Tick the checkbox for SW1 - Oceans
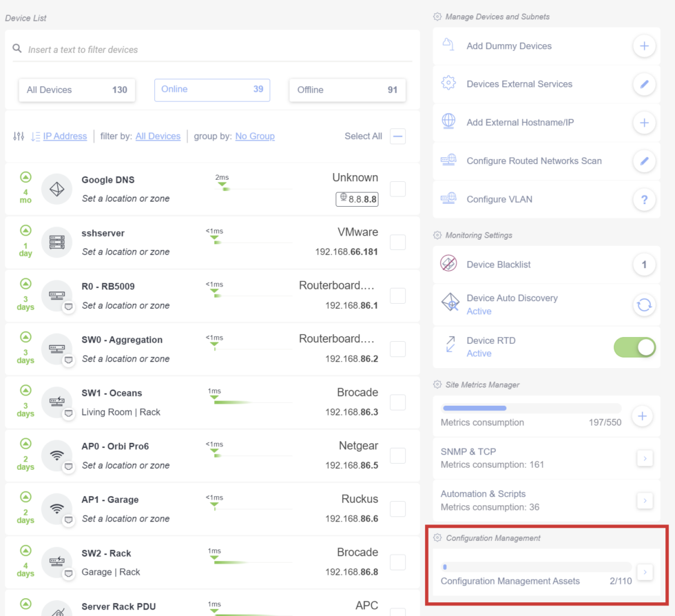Screen dimensions: 675x616 pos(397,402)
